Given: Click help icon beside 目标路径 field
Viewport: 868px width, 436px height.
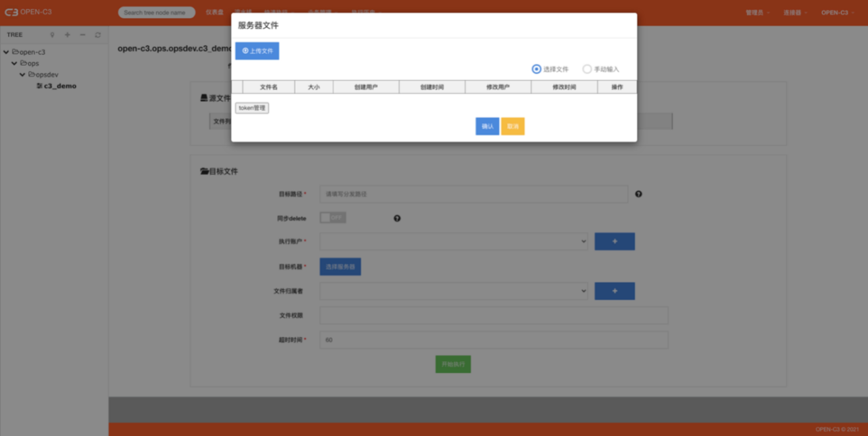Looking at the screenshot, I should pos(638,194).
